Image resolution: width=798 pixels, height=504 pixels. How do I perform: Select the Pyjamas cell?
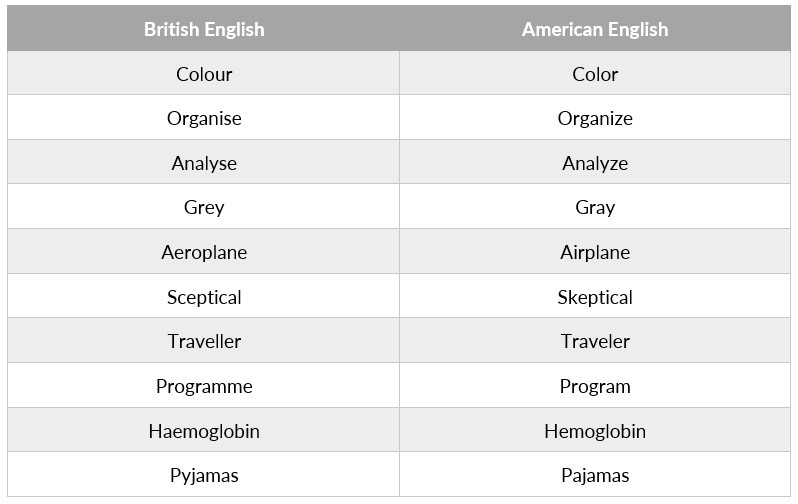[204, 474]
